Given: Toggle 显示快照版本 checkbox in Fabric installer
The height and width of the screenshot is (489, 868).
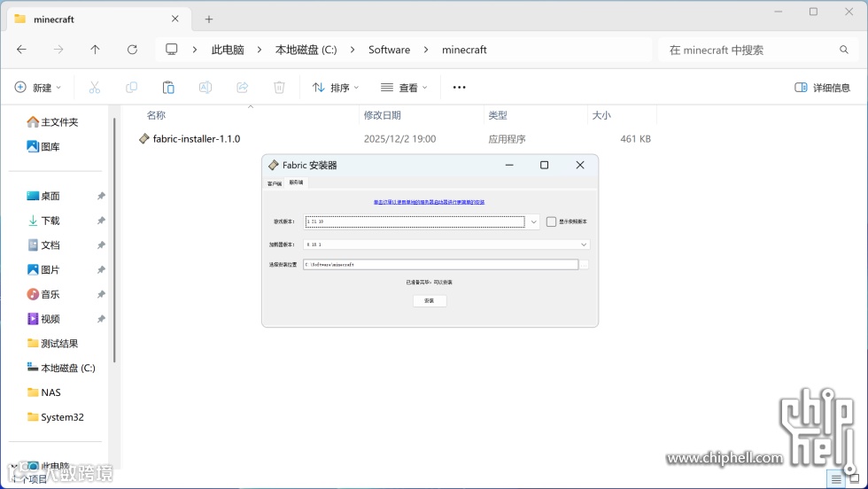Looking at the screenshot, I should tap(551, 221).
